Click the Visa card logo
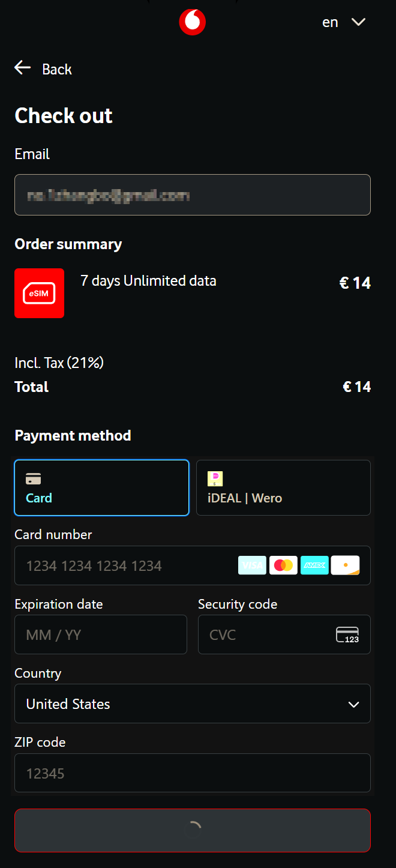The image size is (396, 868). click(252, 565)
